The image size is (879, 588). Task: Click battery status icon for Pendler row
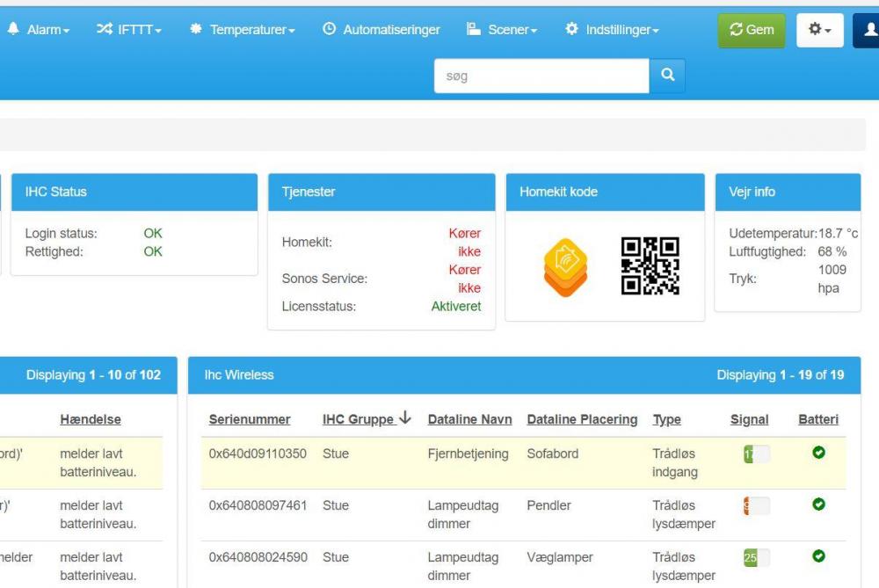click(x=818, y=505)
